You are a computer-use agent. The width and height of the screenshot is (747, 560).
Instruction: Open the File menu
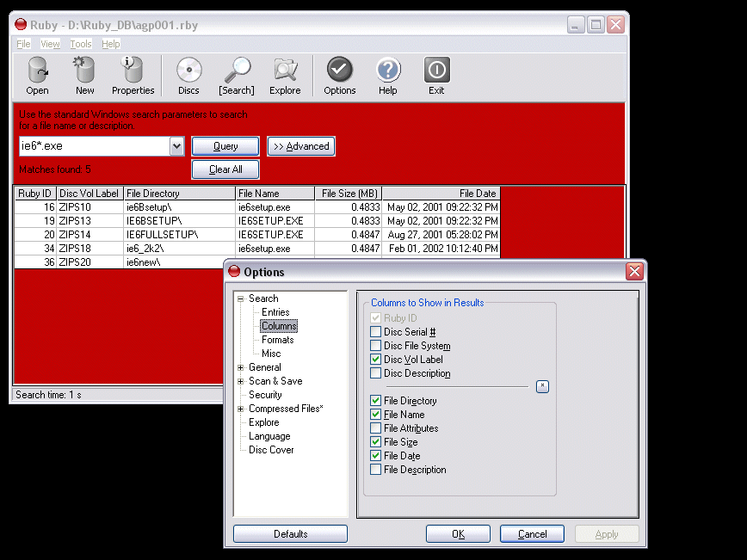tap(23, 44)
